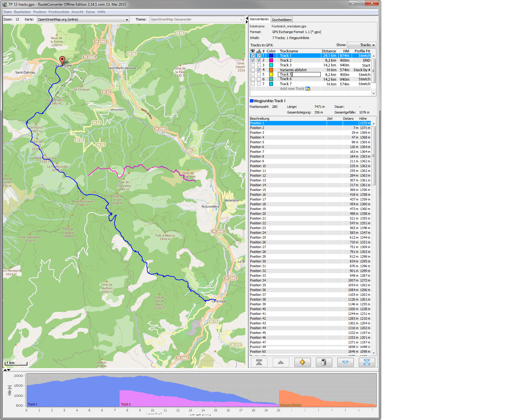Select Position 25 in the waypoint list
The width and height of the screenshot is (508, 420).
click(x=258, y=238)
